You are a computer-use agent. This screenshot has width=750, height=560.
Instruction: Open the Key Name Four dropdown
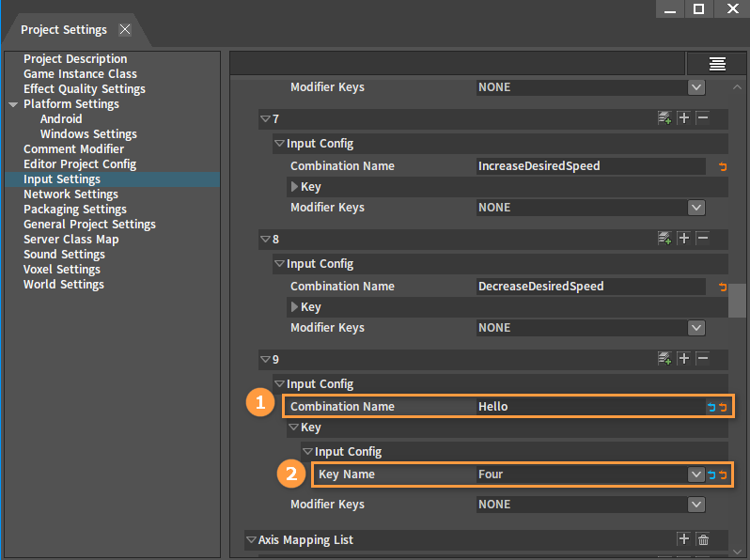click(x=695, y=474)
